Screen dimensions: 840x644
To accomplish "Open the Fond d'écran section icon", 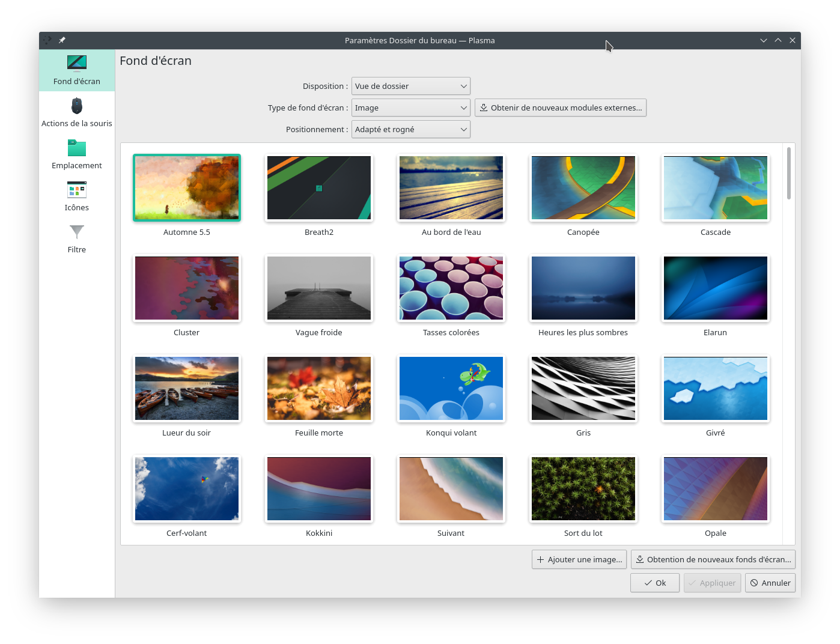I will pos(77,63).
